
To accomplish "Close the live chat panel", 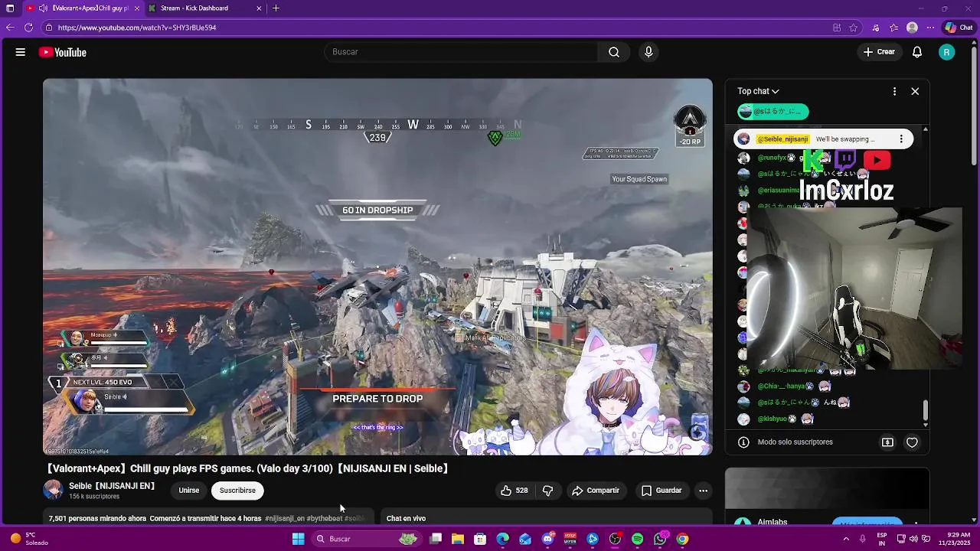I will 915,91.
